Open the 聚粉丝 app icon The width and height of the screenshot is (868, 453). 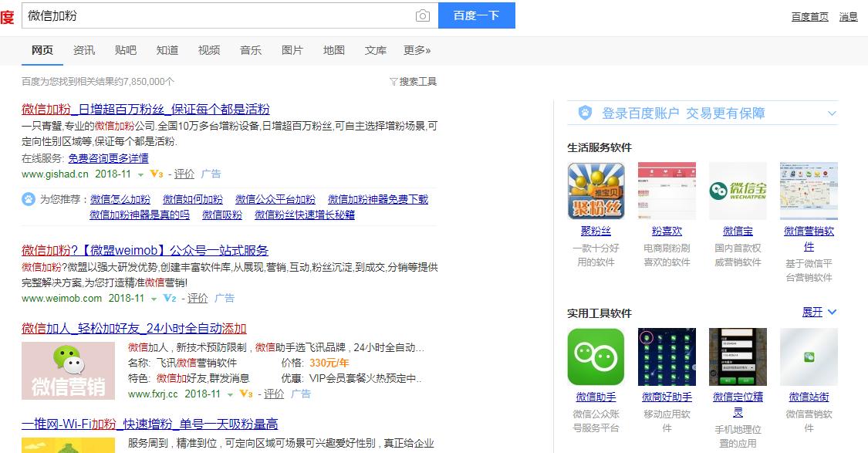tap(596, 190)
